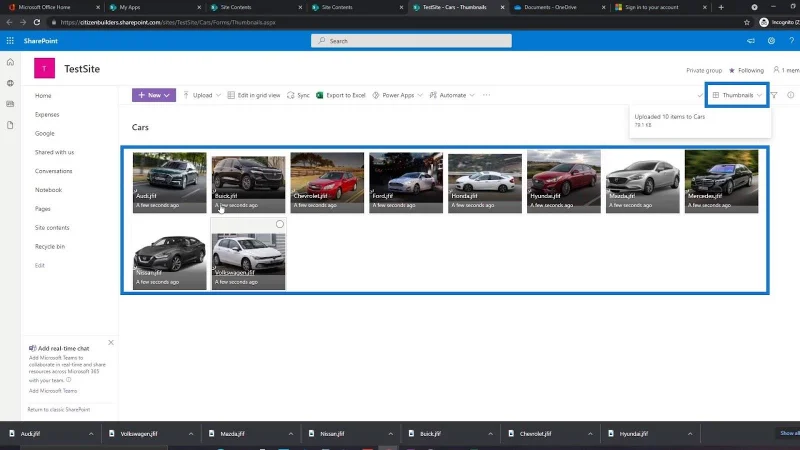Go back in browser history
Image resolution: width=800 pixels, height=450 pixels.
click(9, 22)
